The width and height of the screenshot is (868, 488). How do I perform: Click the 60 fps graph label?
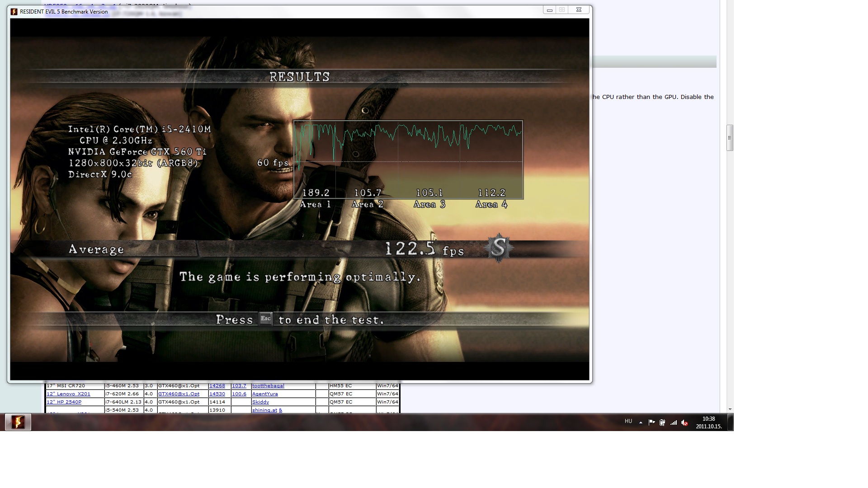[x=273, y=163]
